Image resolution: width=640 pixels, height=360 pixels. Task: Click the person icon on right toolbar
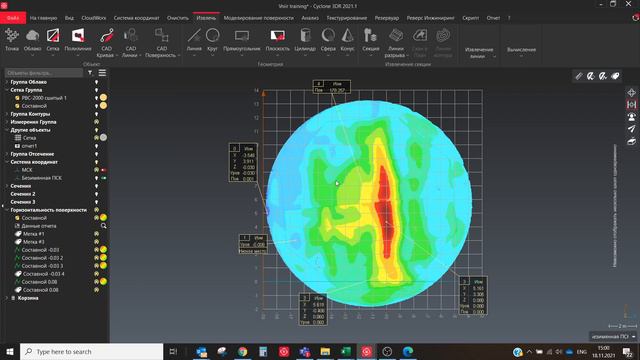point(631,117)
